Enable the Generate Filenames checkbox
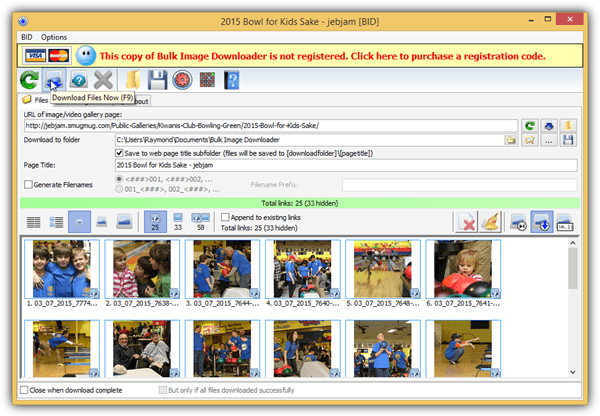The width and height of the screenshot is (600, 416). point(28,185)
